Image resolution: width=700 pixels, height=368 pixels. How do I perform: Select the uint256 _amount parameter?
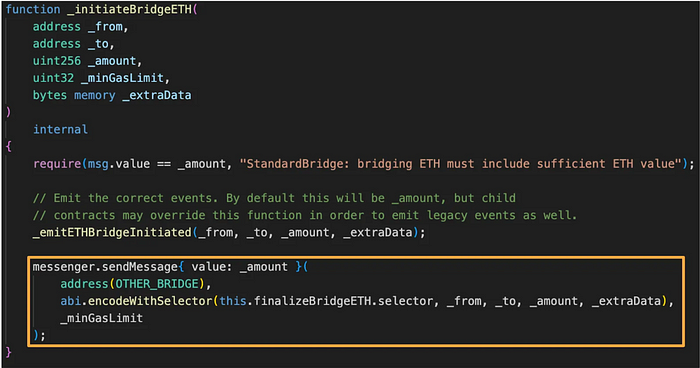(87, 61)
